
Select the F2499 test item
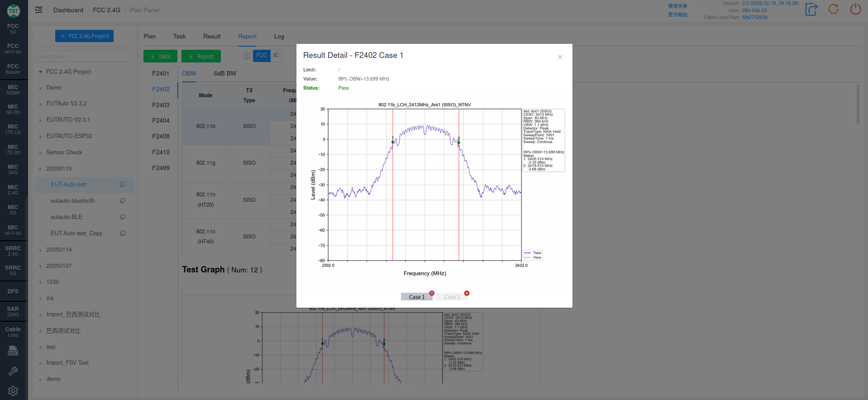[161, 168]
